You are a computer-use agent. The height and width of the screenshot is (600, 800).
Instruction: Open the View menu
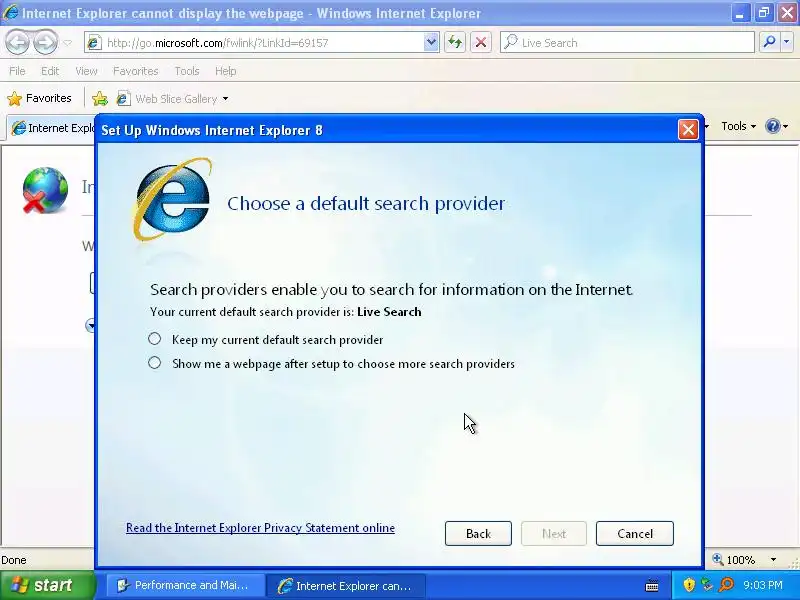86,71
